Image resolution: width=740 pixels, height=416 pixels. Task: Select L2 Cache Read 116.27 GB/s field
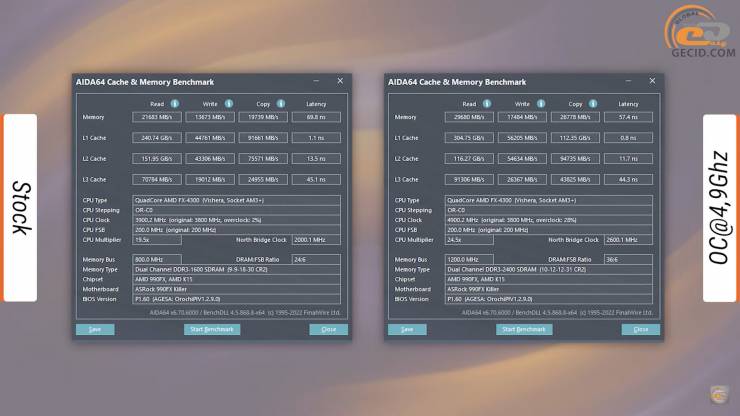(469, 159)
